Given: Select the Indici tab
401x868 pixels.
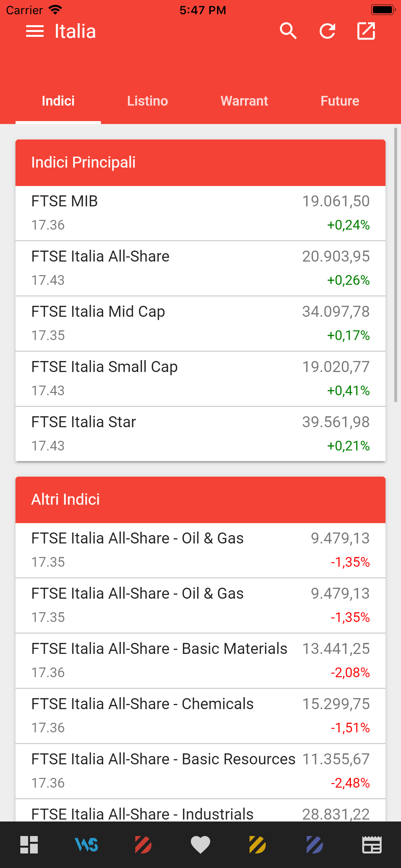Looking at the screenshot, I should click(58, 101).
